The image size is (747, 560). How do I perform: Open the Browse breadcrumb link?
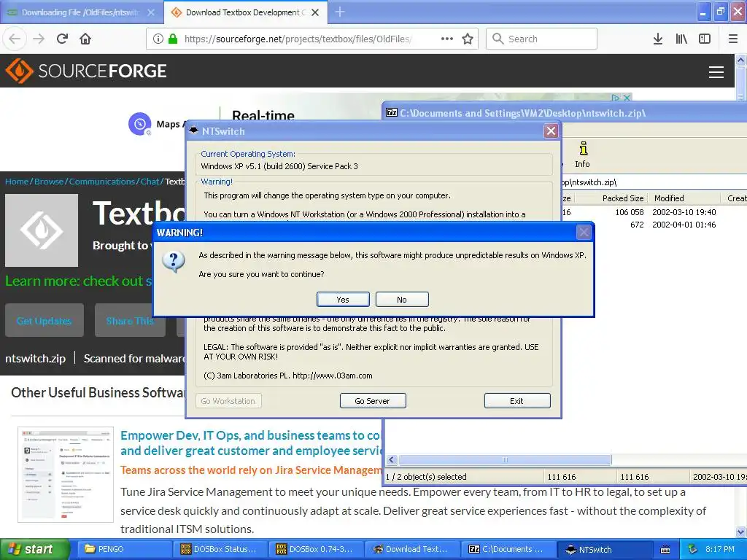(x=49, y=182)
